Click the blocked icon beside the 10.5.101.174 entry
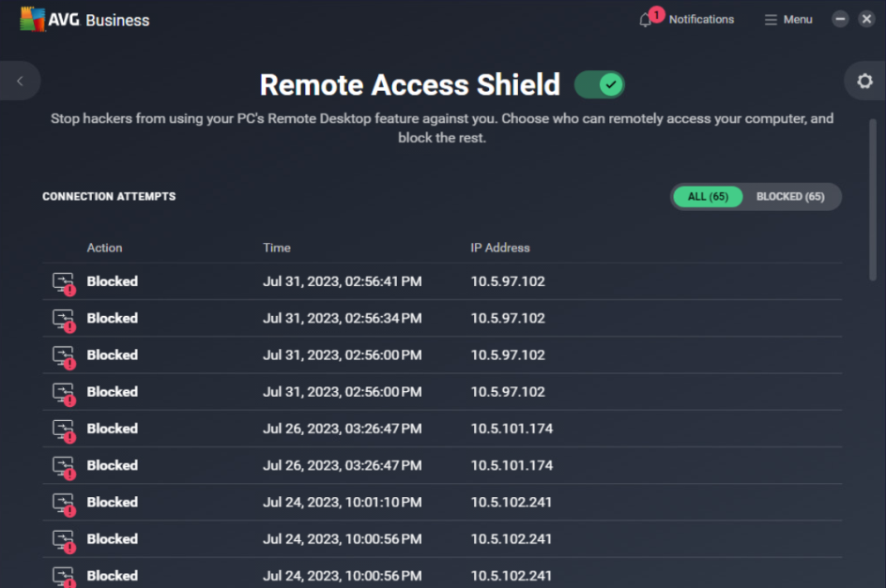The height and width of the screenshot is (588, 886). [60, 428]
